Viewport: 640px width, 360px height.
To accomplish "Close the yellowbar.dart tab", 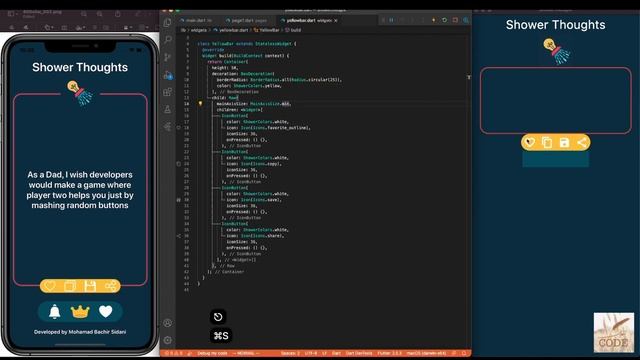I will 336,20.
